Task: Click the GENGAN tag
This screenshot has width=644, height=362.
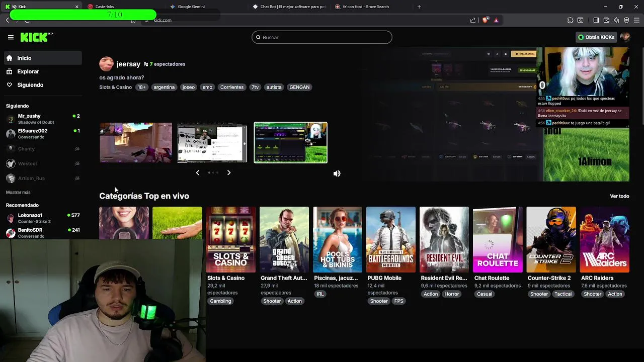Action: [x=299, y=87]
